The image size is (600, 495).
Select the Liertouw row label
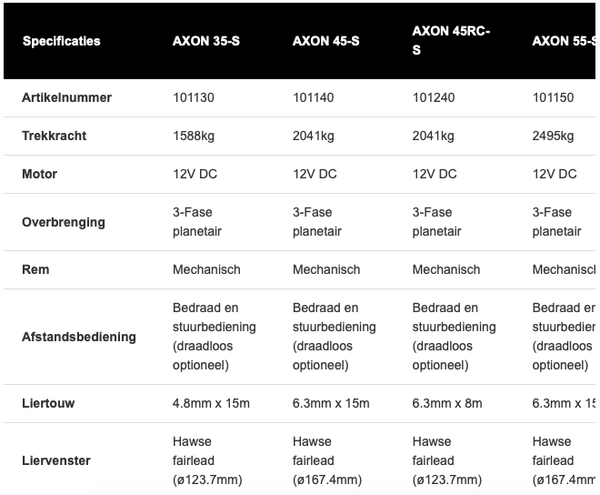48,404
